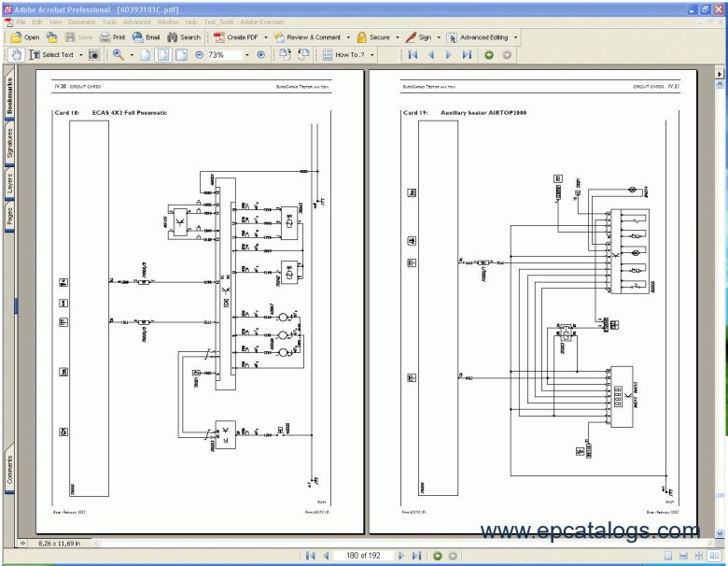Expand the Create PDF dropdown
This screenshot has height=566, width=728.
pyautogui.click(x=266, y=37)
